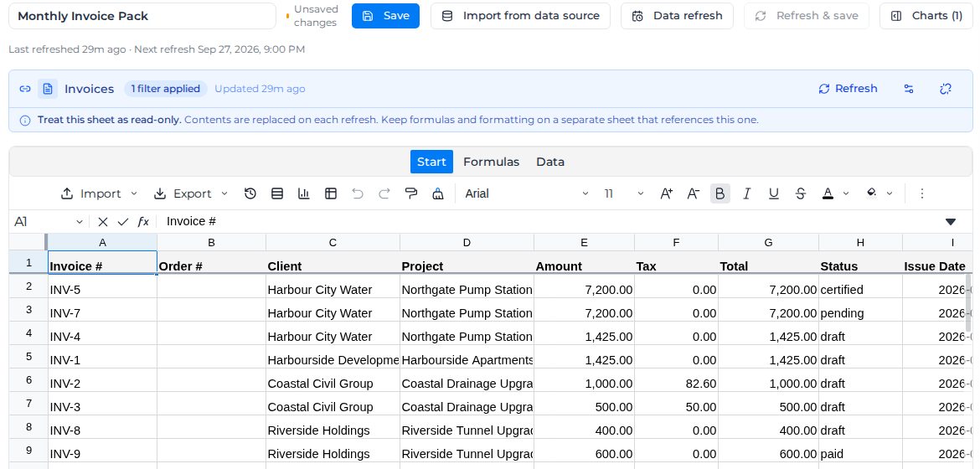The height and width of the screenshot is (469, 980).
Task: Click the redo arrow
Action: 384,193
